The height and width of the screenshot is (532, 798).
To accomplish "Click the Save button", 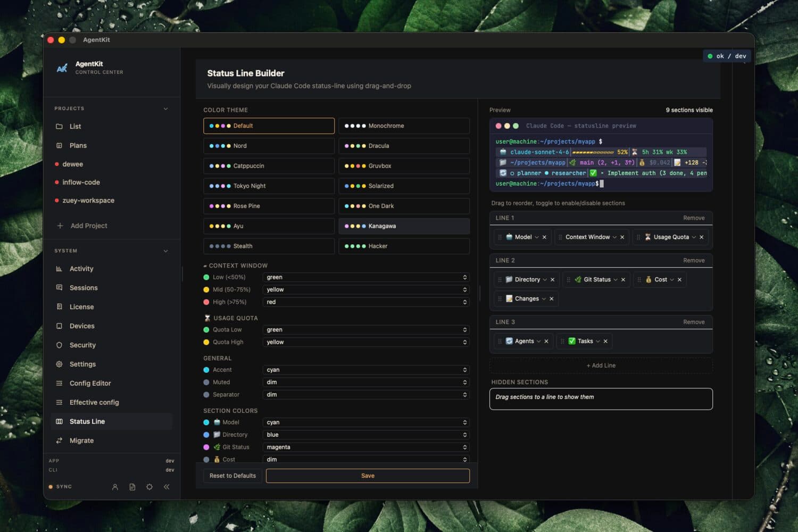I will coord(368,476).
